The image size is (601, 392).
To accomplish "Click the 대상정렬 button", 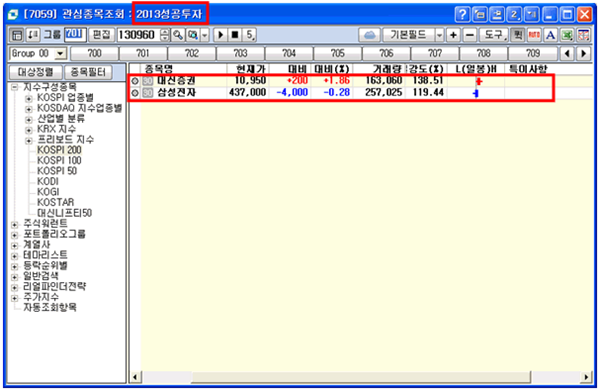I will pos(36,72).
